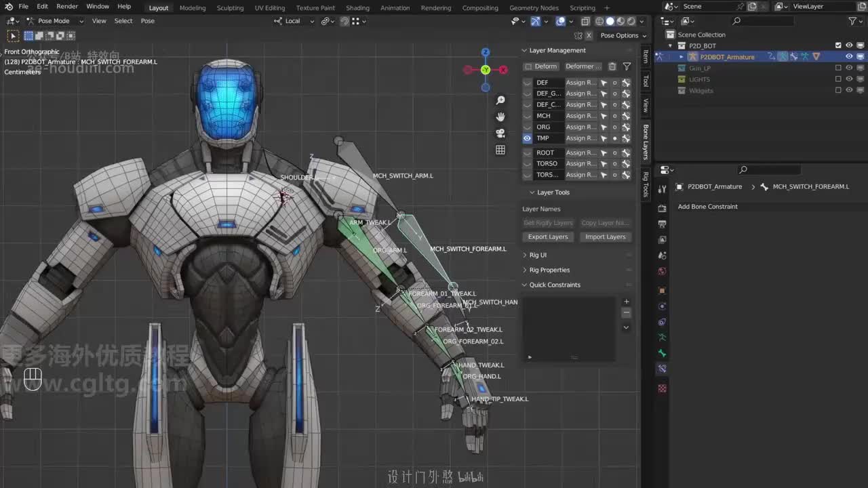Uncheck the P2D_BOT collection checkbox
This screenshot has height=488, width=868.
click(838, 45)
